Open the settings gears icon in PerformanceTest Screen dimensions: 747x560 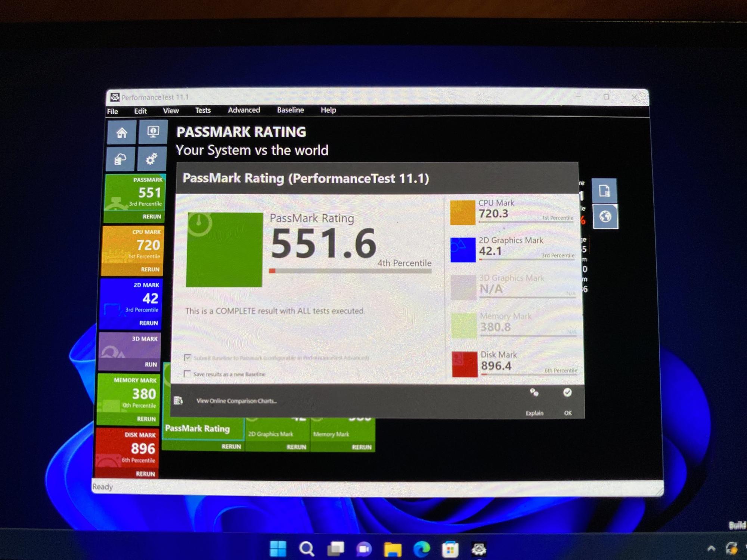[x=151, y=159]
